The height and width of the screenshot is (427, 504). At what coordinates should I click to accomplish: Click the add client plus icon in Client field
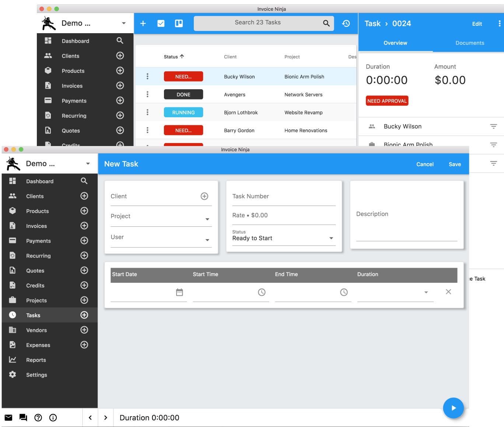(204, 196)
